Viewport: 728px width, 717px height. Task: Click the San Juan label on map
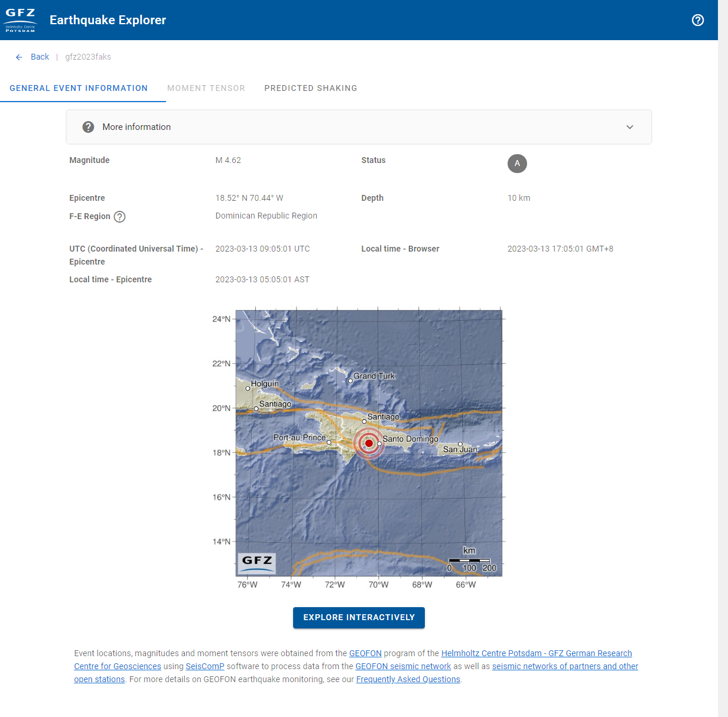click(460, 449)
